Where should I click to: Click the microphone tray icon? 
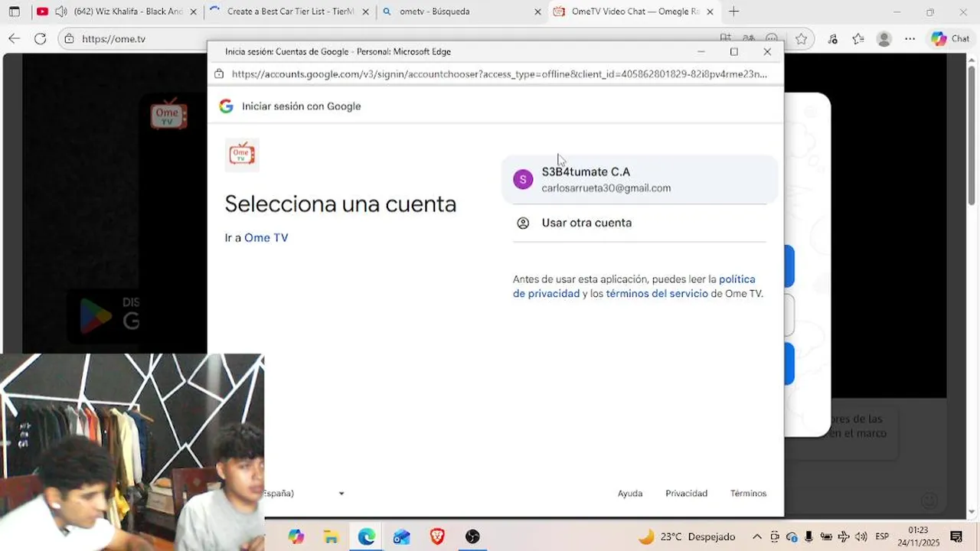point(808,536)
